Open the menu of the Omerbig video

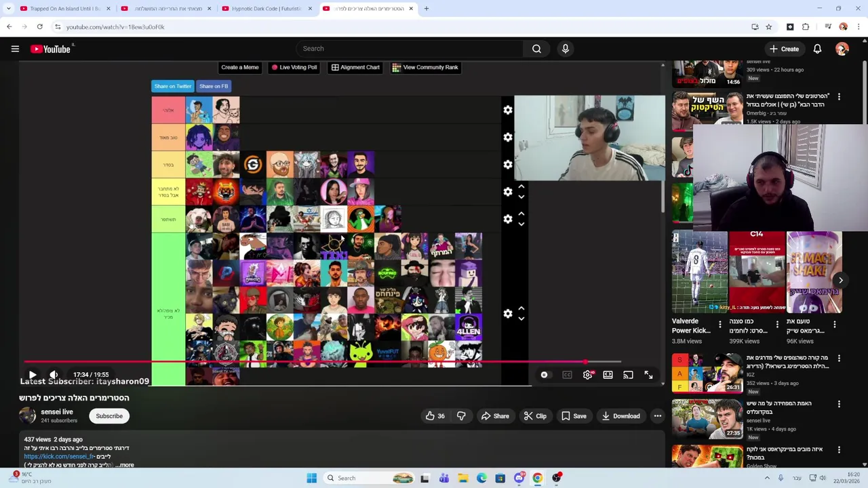[839, 97]
